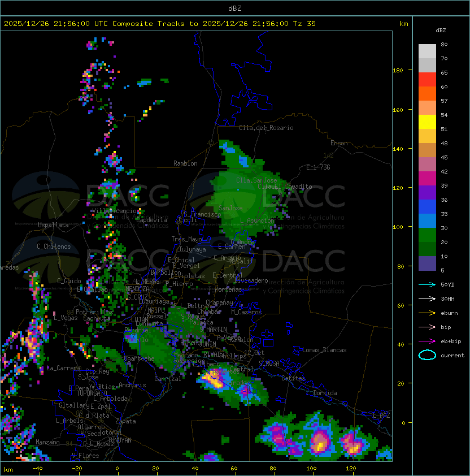Click the white 30HM track arrow icon
Viewport: 470px width, 476px height.
427,299
